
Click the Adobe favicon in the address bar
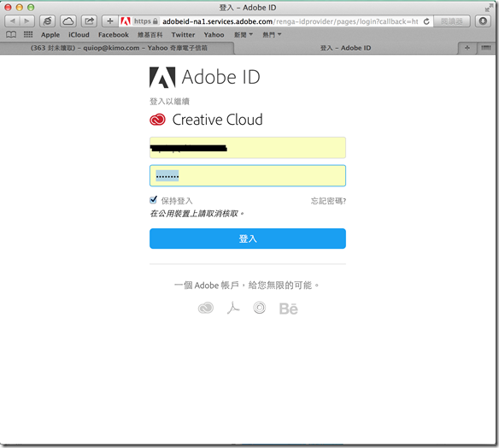coord(126,21)
